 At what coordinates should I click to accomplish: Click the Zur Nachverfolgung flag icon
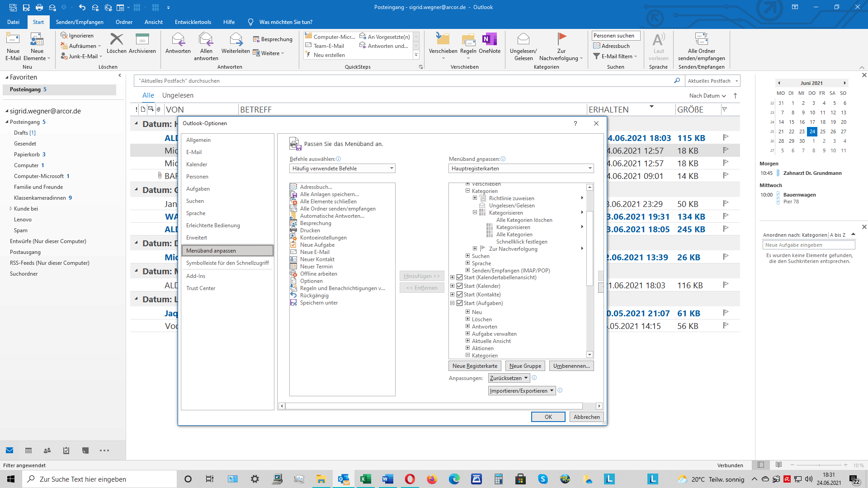click(x=561, y=39)
